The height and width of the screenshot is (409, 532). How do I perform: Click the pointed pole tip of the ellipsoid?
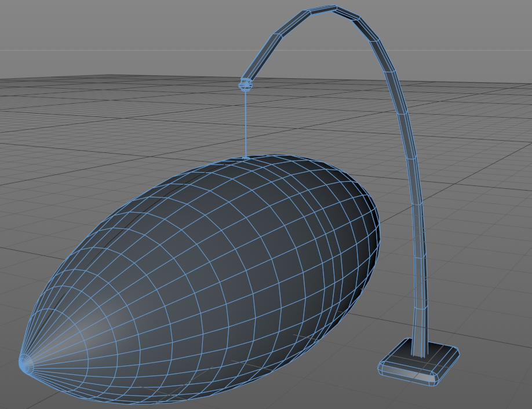(25, 364)
